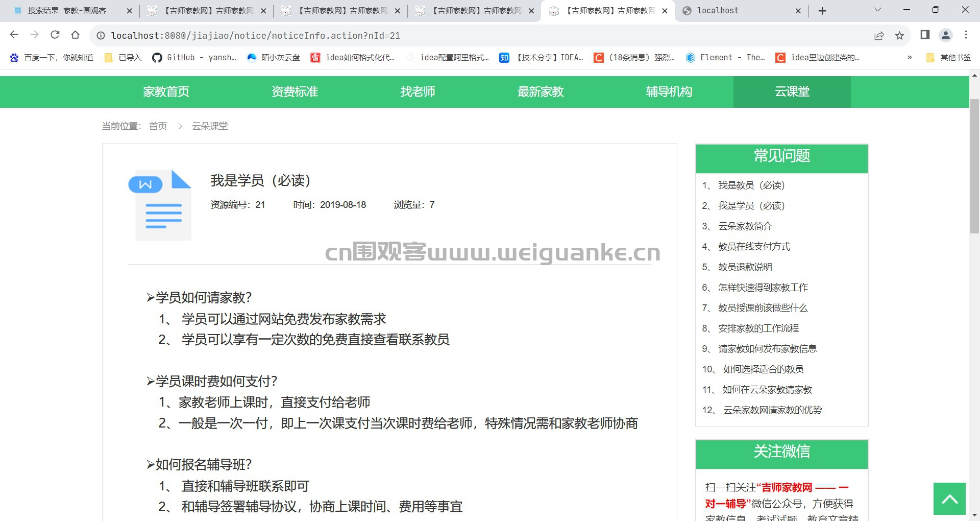
Task: Open the 教员退款说明 FAQ link
Action: [x=745, y=267]
